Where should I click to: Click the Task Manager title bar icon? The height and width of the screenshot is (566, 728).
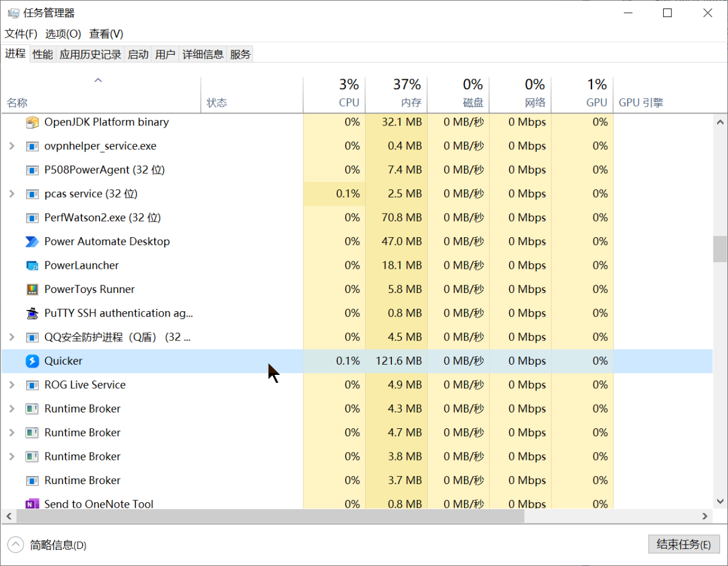(x=13, y=13)
